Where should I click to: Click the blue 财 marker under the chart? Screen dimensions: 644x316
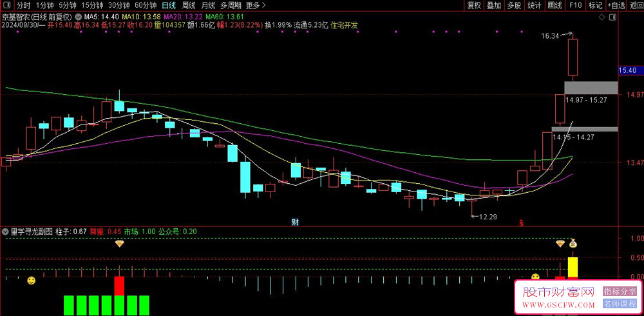(294, 222)
